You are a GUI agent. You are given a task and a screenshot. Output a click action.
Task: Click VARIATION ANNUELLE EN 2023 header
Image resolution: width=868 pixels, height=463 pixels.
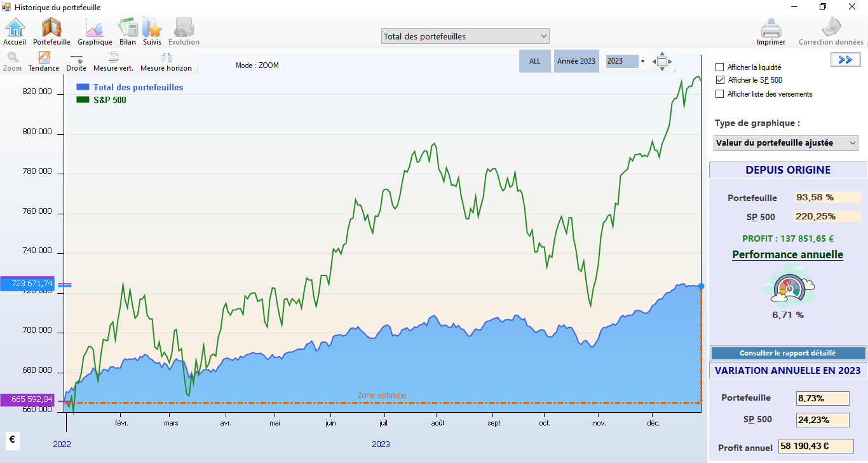click(x=788, y=370)
